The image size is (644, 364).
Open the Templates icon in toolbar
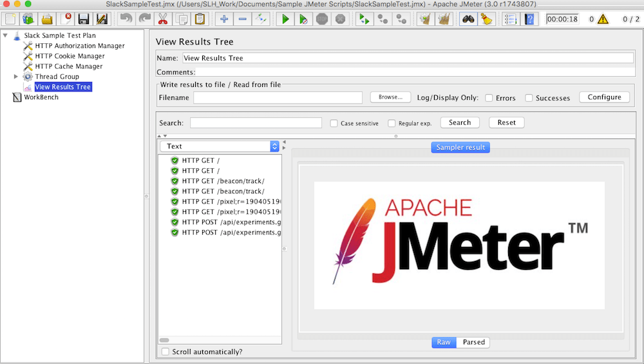point(28,19)
